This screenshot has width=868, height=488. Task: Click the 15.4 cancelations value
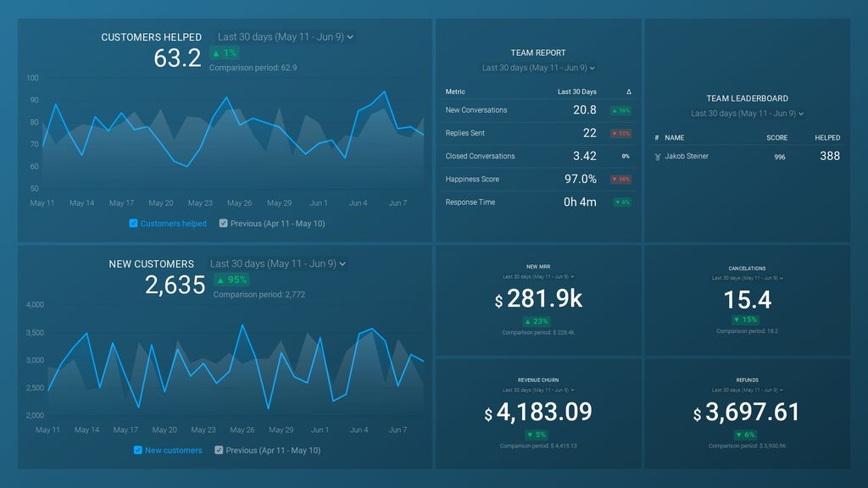tap(747, 300)
